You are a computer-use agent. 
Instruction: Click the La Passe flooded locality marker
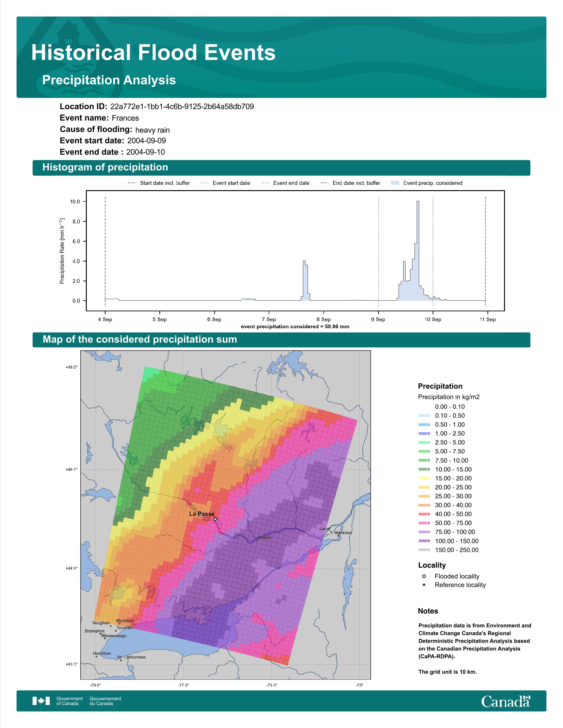point(215,519)
